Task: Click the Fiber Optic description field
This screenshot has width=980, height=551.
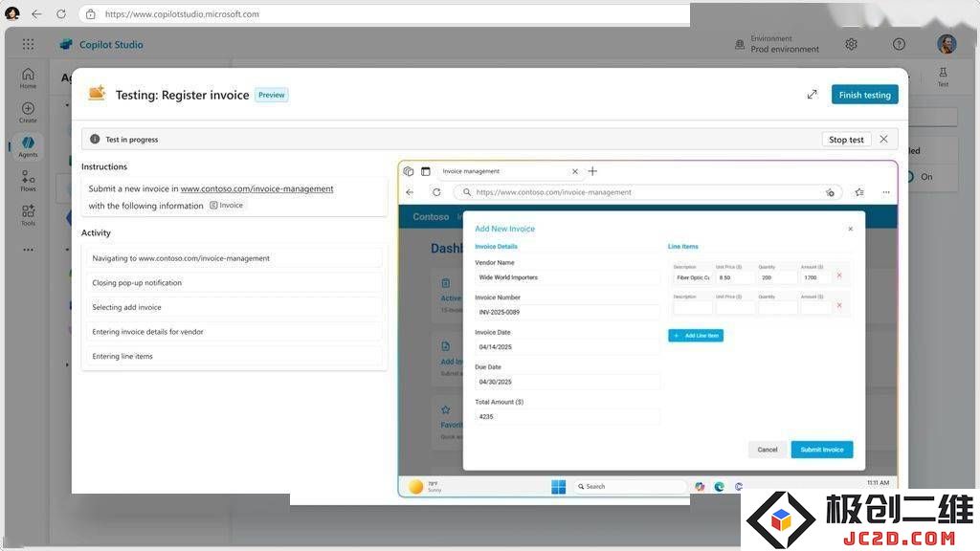Action: click(693, 277)
